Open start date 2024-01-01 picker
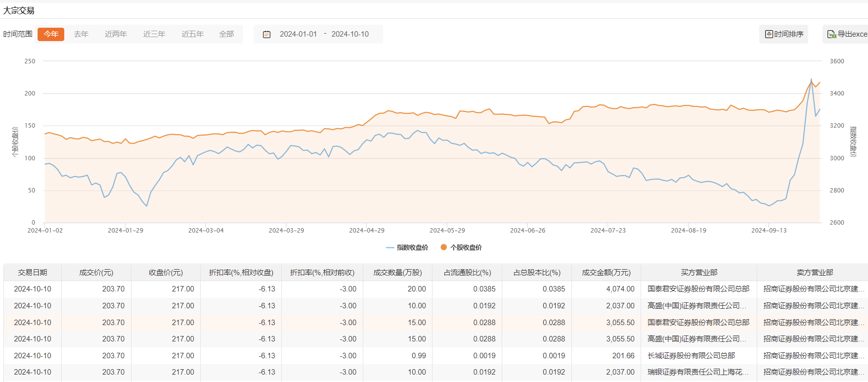This screenshot has height=382, width=868. pos(298,34)
